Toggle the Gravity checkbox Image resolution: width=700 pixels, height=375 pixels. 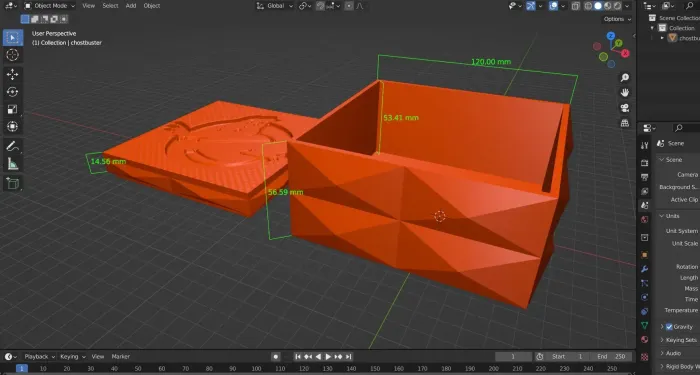[669, 327]
